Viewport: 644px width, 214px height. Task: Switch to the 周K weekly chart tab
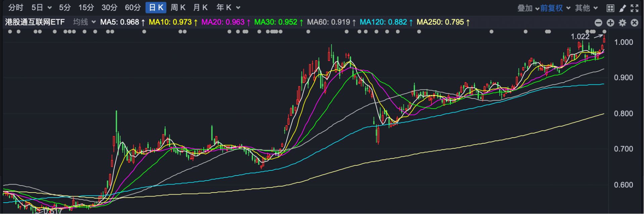178,7
